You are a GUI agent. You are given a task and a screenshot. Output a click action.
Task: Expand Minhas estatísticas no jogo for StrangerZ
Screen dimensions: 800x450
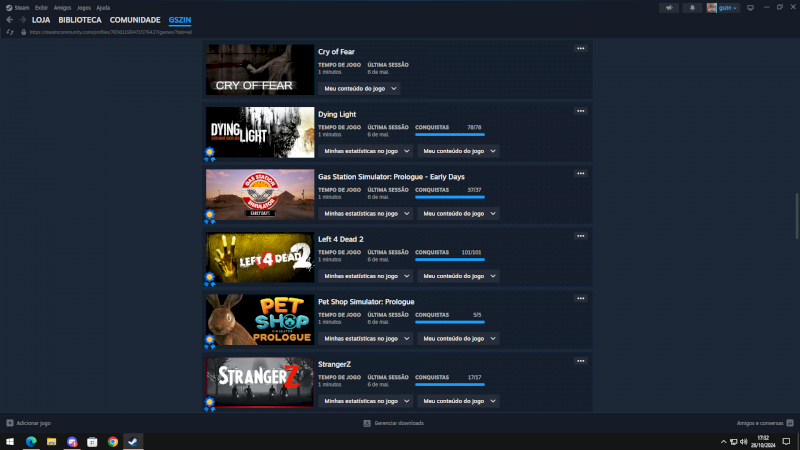(x=366, y=401)
